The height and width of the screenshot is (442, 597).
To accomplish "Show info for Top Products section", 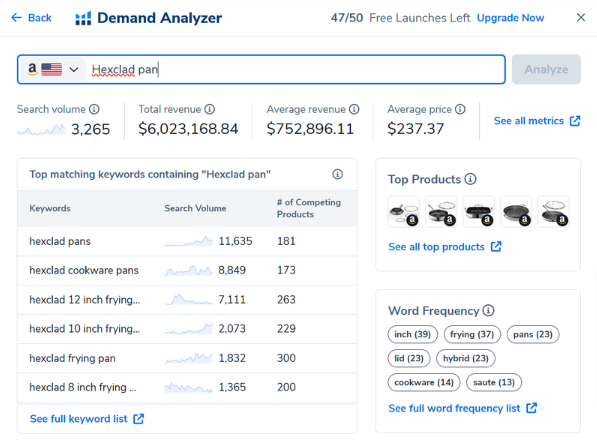I will [x=471, y=179].
